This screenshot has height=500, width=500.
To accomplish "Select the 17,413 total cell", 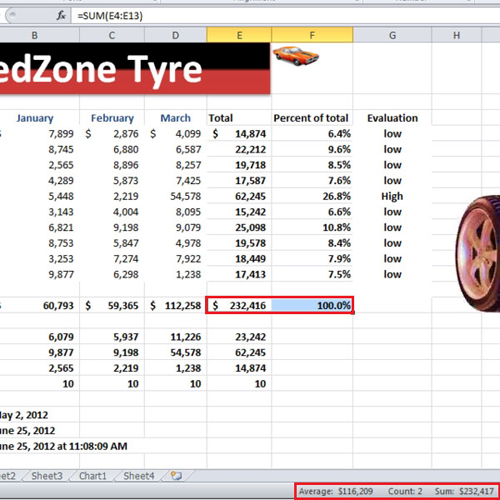I will click(x=239, y=274).
